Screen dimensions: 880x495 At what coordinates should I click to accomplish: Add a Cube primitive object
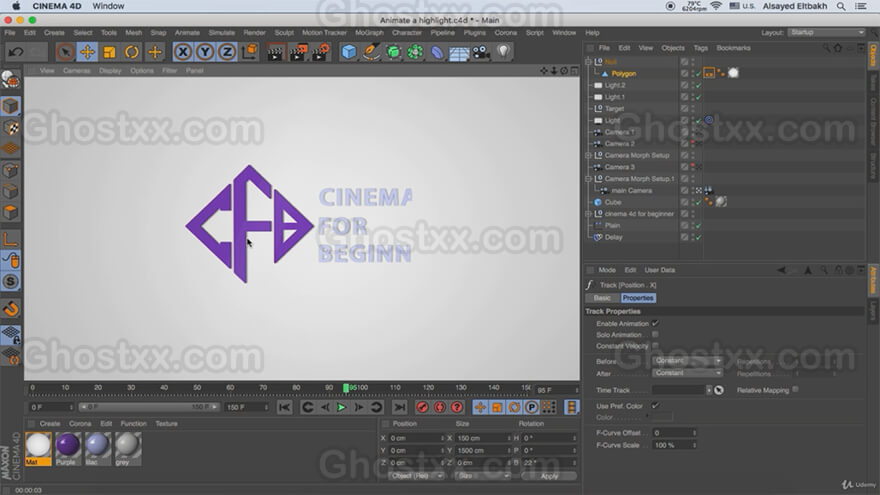[349, 52]
